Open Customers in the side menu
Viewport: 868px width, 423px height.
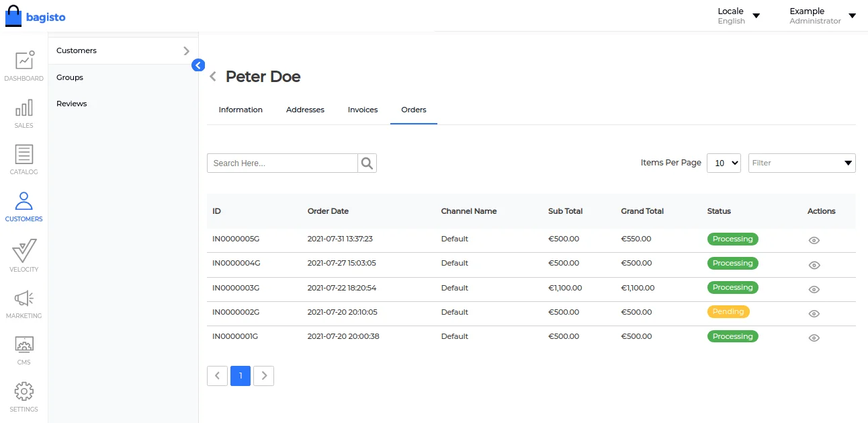[77, 50]
